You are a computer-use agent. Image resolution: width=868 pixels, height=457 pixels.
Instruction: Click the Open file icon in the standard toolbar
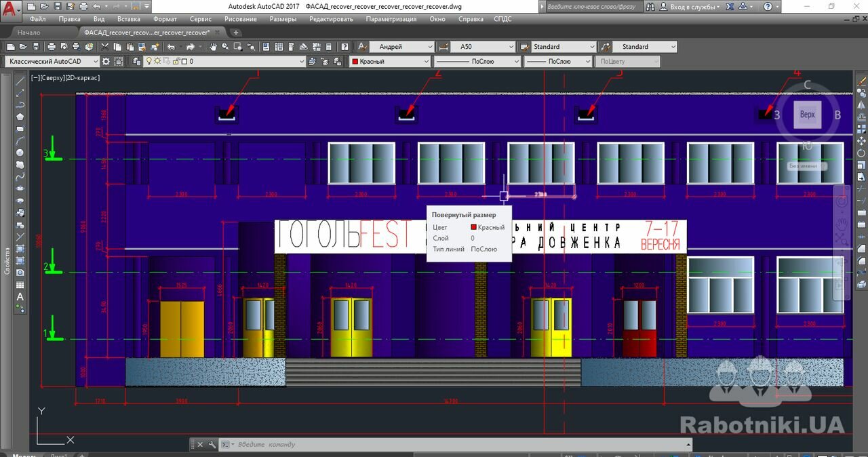point(23,47)
